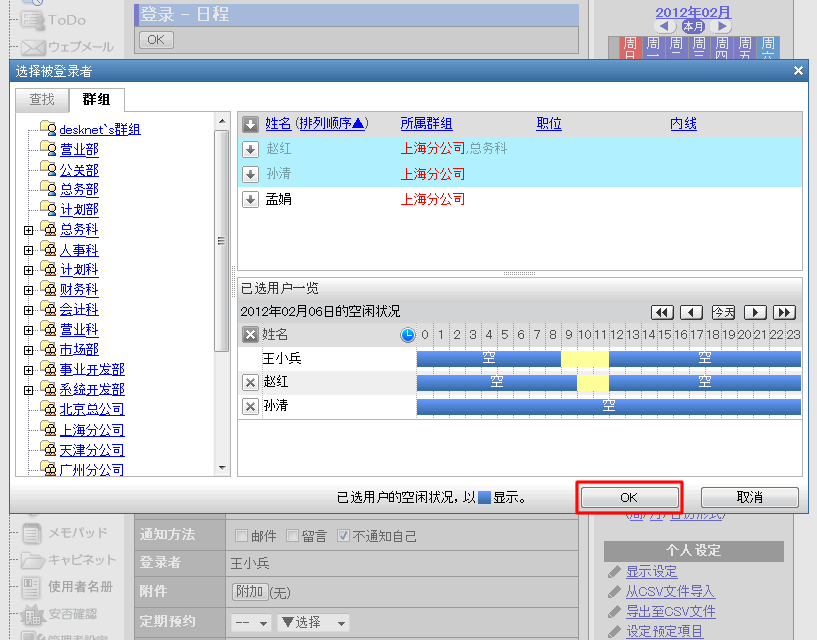
Task: Open the 上海分公司 group link in tree
Action: [x=92, y=430]
